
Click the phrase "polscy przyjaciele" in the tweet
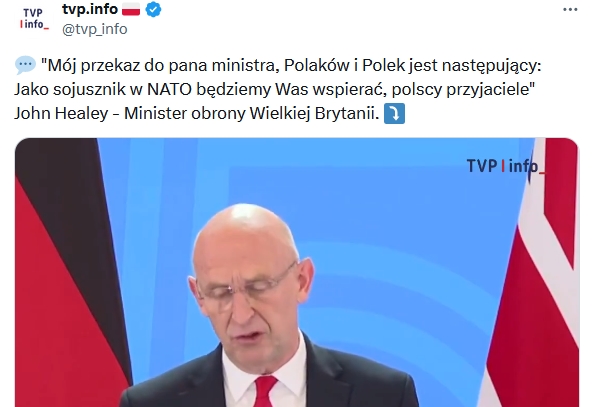464,90
